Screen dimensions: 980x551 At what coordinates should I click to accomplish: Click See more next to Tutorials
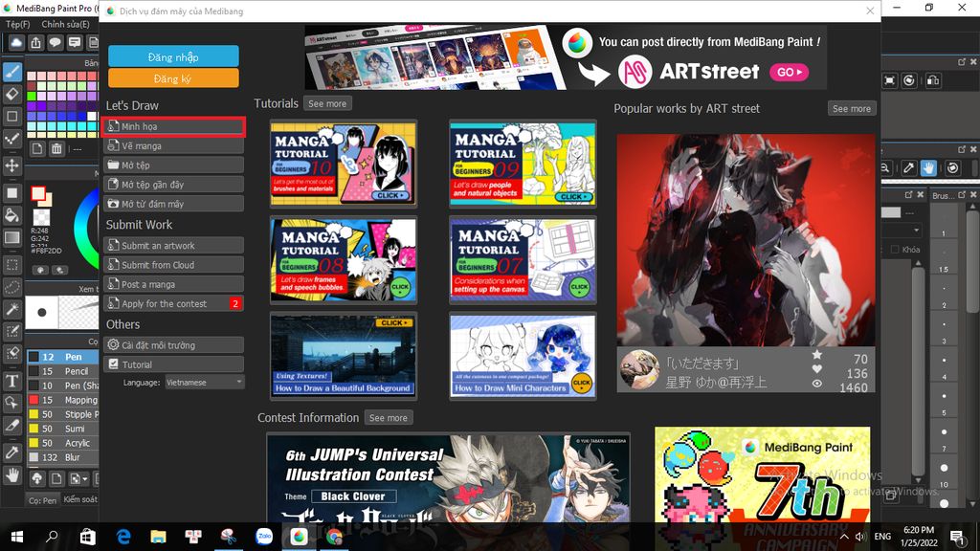click(327, 103)
